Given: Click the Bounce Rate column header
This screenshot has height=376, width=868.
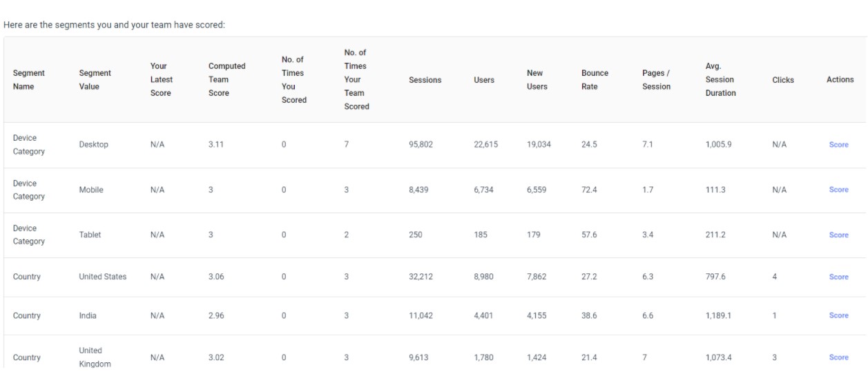Looking at the screenshot, I should point(595,80).
